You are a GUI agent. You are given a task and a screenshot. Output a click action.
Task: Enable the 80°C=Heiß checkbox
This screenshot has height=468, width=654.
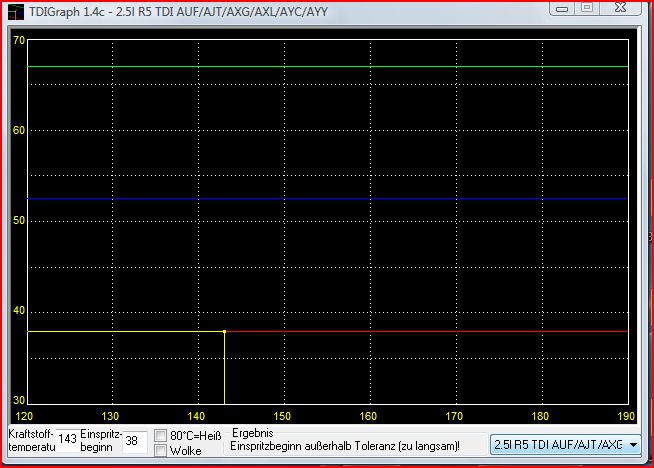coord(160,436)
